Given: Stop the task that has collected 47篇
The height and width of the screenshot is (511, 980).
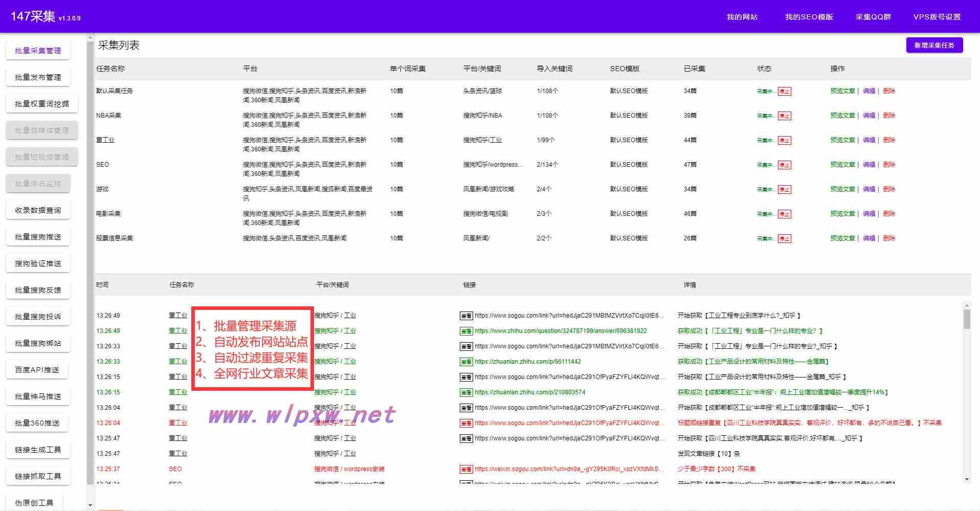Looking at the screenshot, I should [785, 165].
